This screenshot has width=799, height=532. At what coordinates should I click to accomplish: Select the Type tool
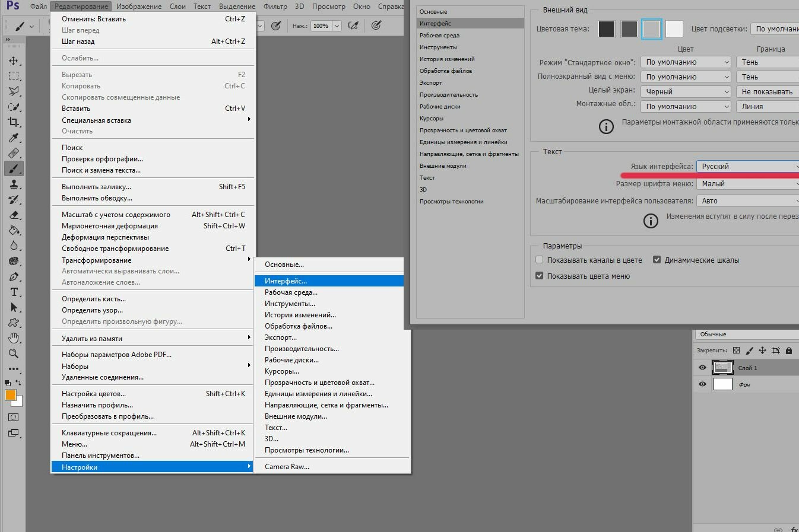14,292
